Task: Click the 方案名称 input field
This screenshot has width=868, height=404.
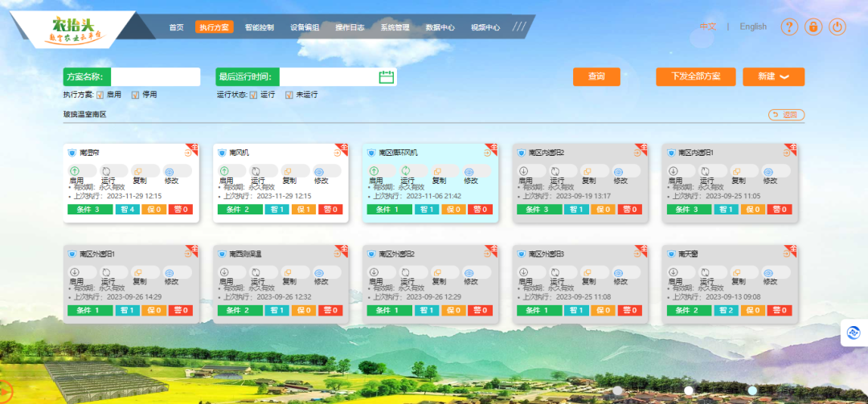Action: [155, 77]
